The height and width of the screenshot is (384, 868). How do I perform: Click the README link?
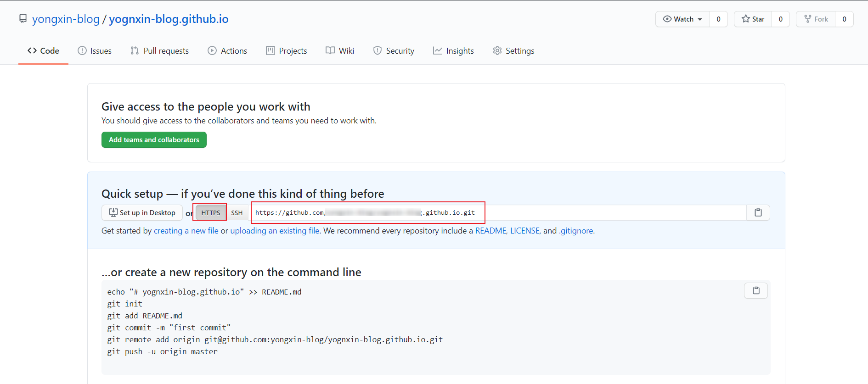pos(490,231)
